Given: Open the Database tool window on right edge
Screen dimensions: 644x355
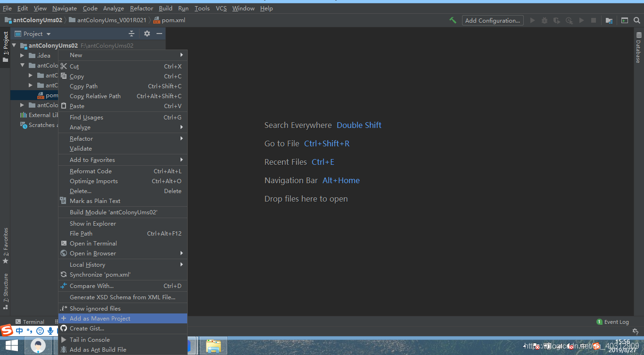Looking at the screenshot, I should [638, 47].
